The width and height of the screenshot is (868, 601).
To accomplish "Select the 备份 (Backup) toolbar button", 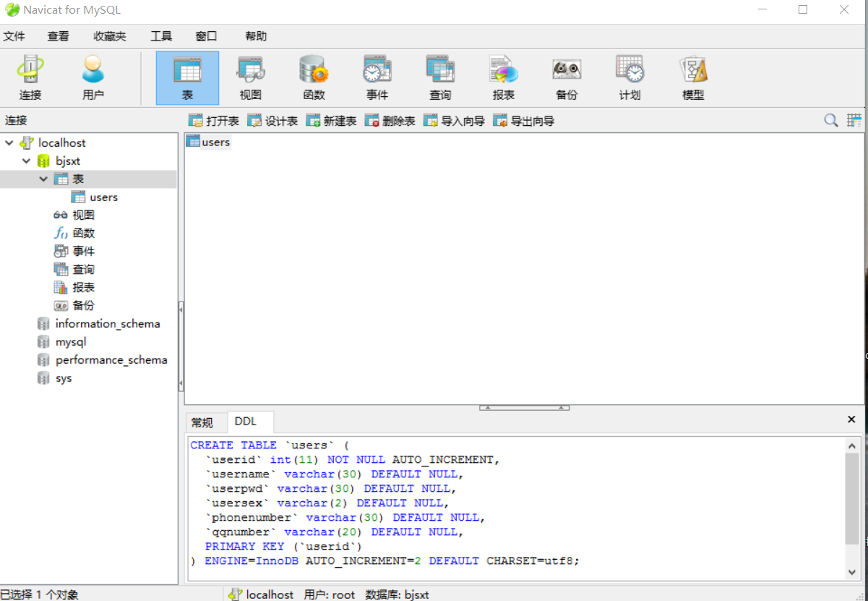I will (x=567, y=78).
